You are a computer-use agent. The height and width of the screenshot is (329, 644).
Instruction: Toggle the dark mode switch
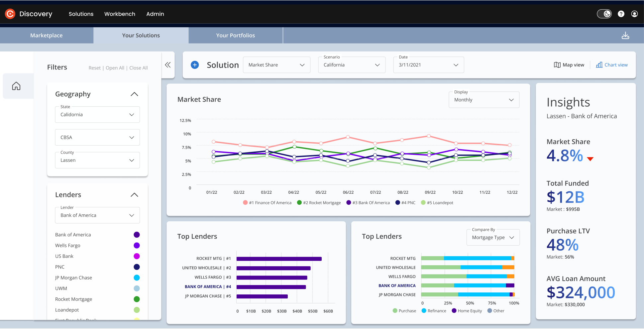(604, 14)
